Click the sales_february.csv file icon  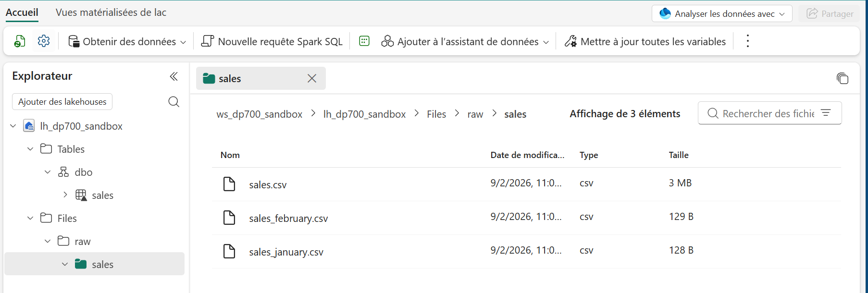tap(229, 218)
